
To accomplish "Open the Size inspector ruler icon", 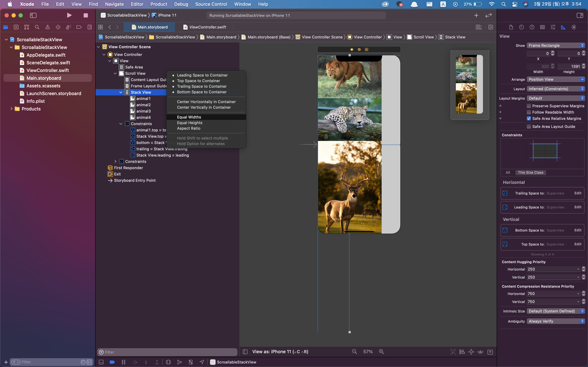I will (563, 27).
